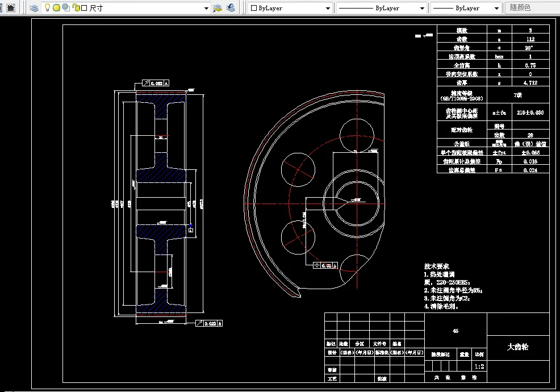Click the note 2.未注圆角半径为R5
560x392 pixels.
(453, 290)
